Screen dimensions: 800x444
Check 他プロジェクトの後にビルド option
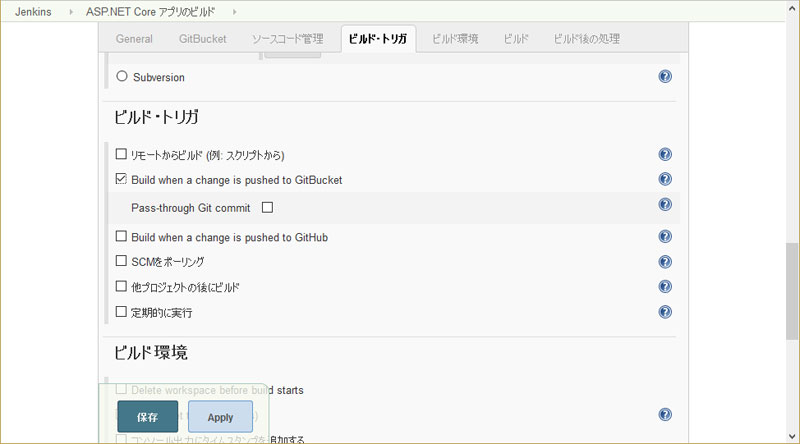coord(121,286)
